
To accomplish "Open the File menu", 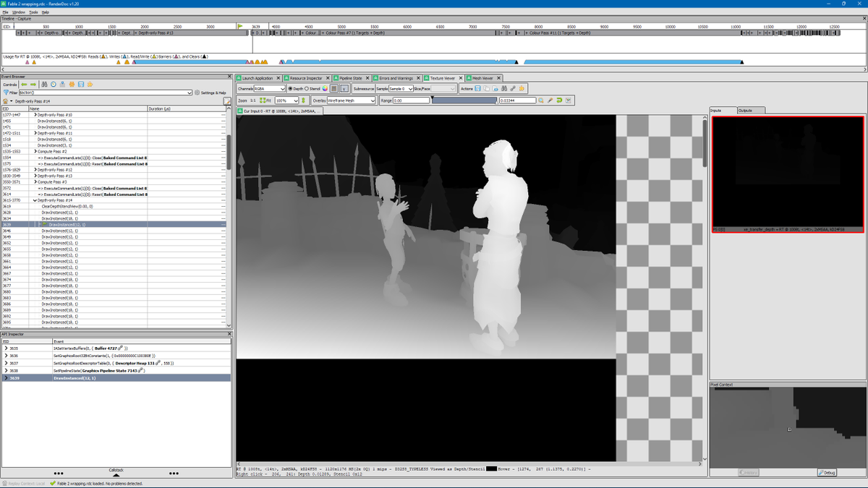I will tap(5, 12).
